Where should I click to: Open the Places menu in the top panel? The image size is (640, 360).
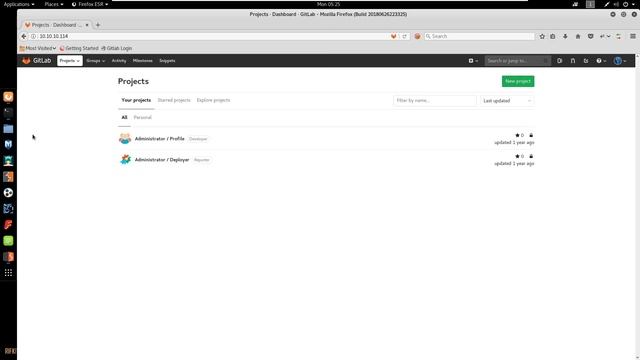[54, 4]
